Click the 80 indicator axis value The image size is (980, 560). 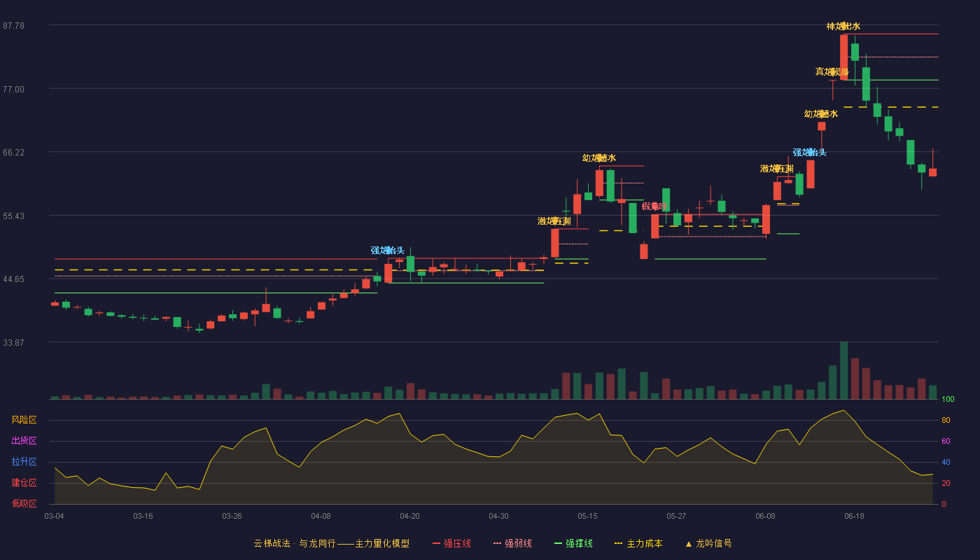coord(946,420)
